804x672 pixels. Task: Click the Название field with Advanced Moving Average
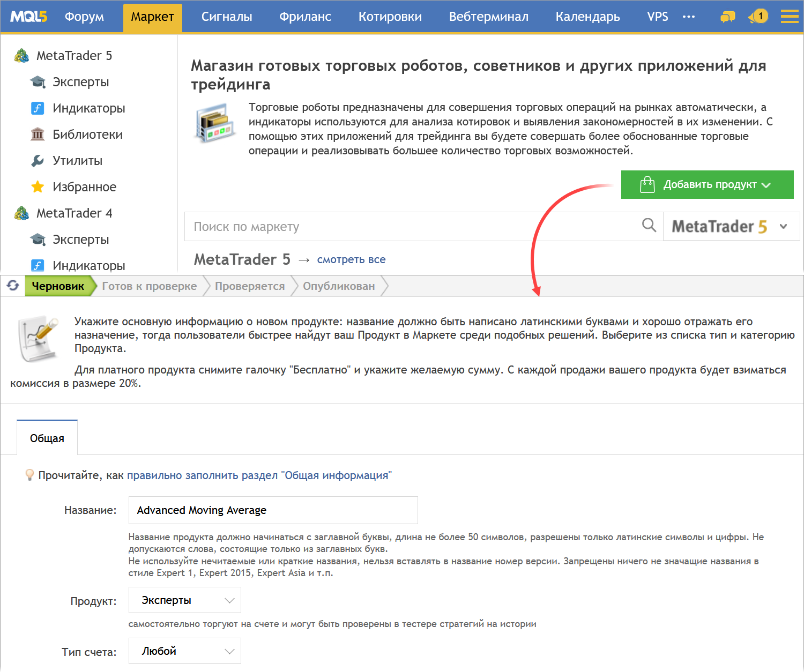pyautogui.click(x=273, y=510)
